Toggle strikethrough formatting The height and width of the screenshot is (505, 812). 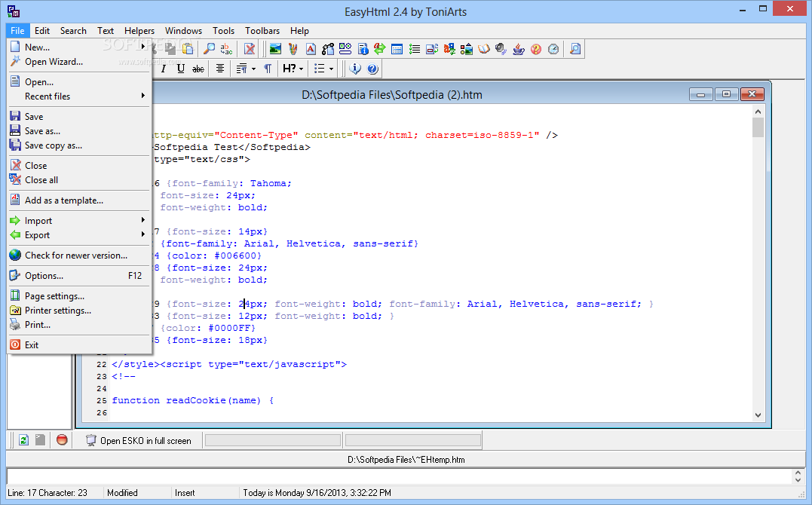[x=198, y=69]
